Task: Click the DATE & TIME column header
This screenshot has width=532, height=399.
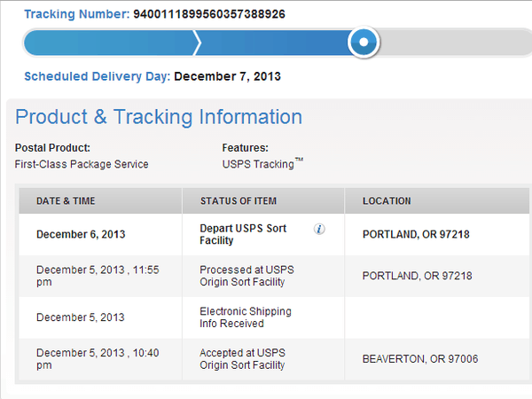Action: (x=66, y=201)
